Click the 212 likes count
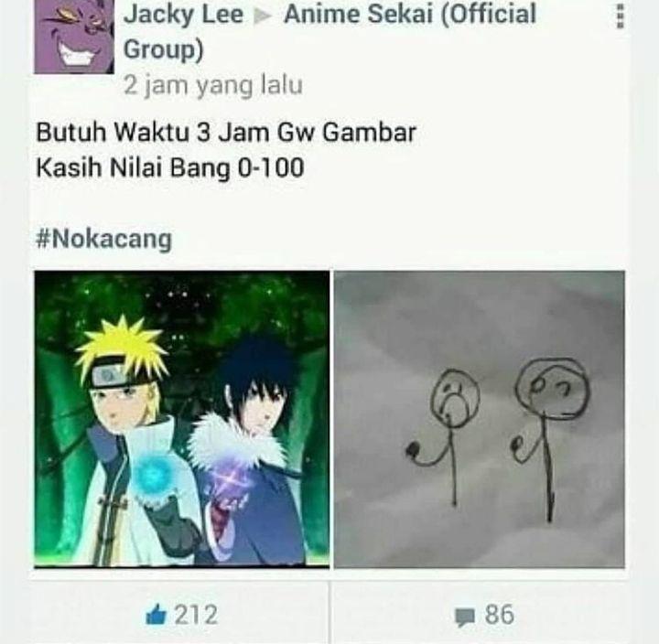659x644 pixels. [x=196, y=615]
